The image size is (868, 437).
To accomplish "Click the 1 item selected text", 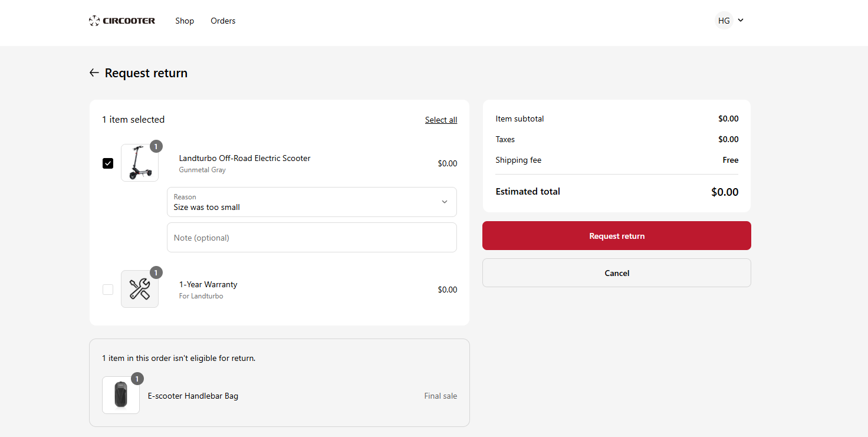I will click(x=133, y=120).
